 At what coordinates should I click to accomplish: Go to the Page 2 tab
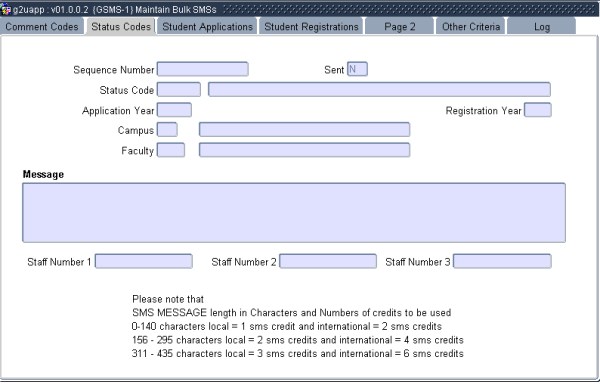tap(399, 26)
